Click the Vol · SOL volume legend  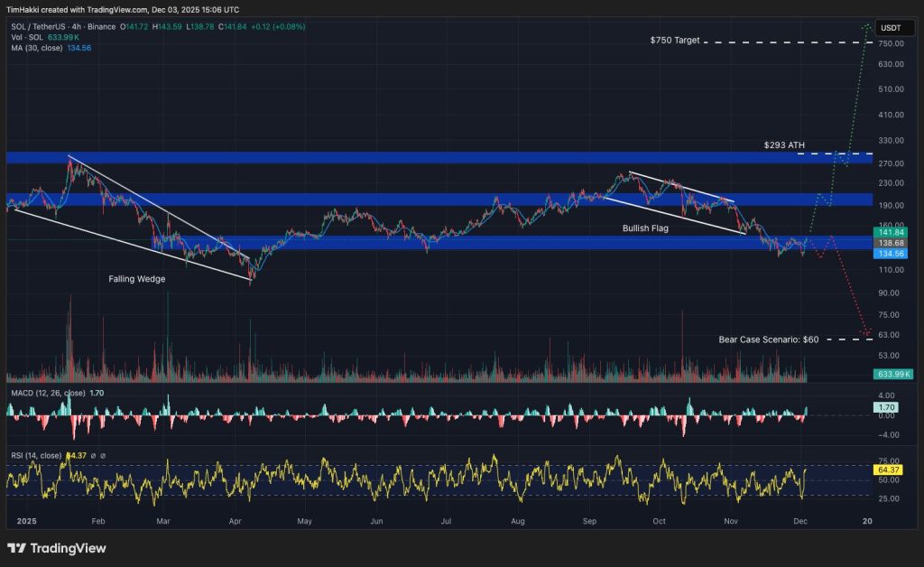click(25, 37)
